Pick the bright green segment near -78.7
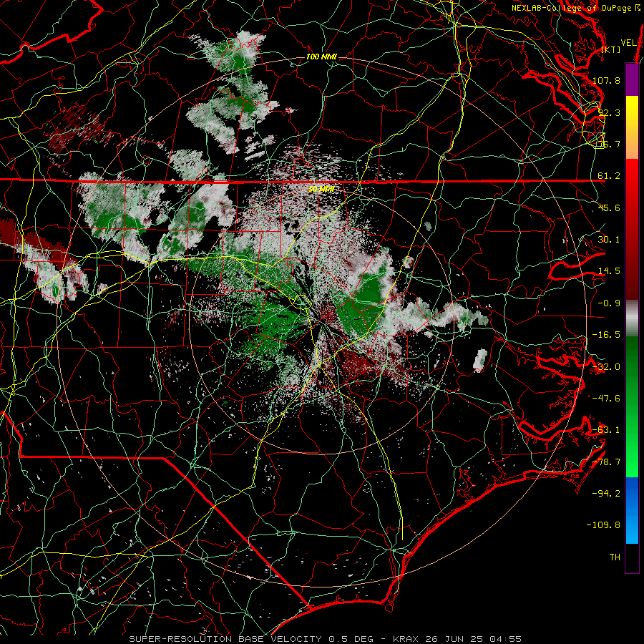This screenshot has width=644, height=644. pos(632,462)
